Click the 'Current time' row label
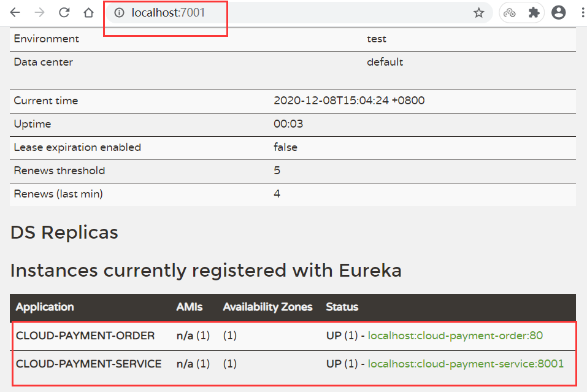Image resolution: width=587 pixels, height=392 pixels. 45,101
